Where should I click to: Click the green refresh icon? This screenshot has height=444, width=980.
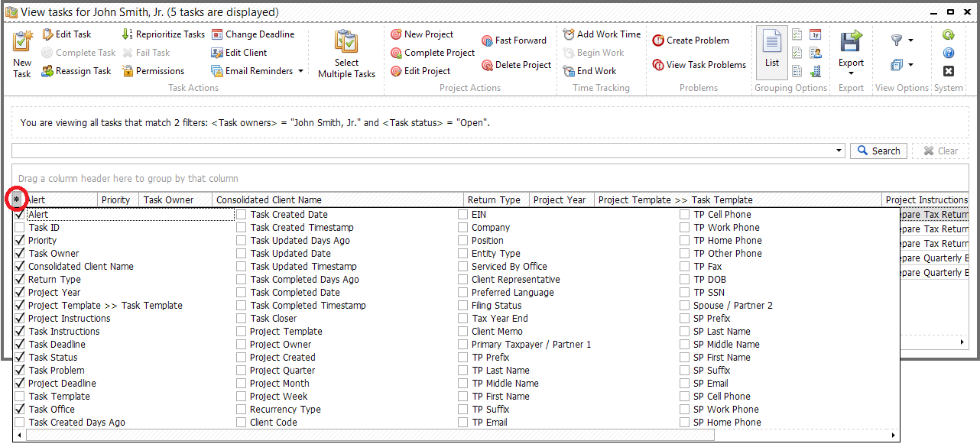coord(949,34)
